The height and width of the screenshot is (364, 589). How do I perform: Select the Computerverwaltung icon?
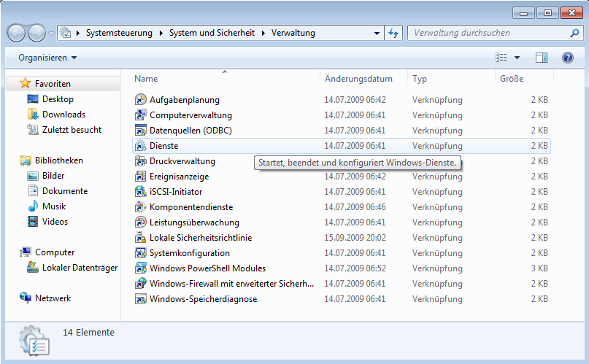click(x=142, y=115)
